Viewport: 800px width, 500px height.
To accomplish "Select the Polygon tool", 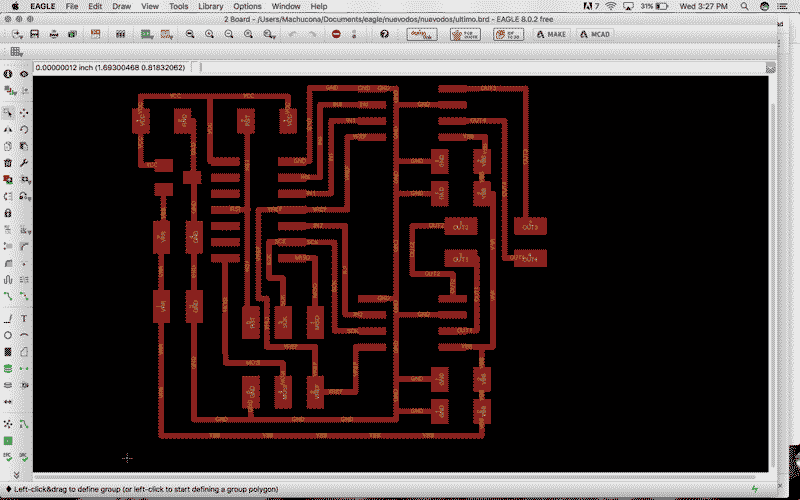I will click(24, 352).
